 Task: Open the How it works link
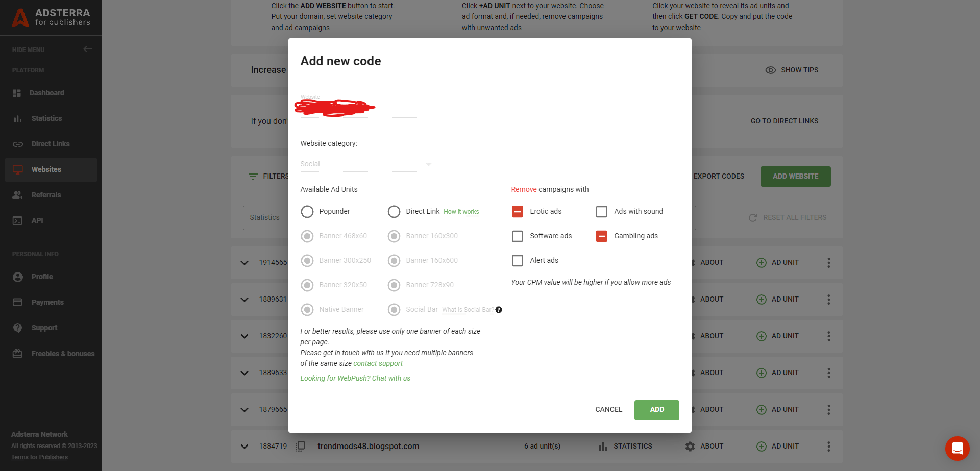pos(461,212)
